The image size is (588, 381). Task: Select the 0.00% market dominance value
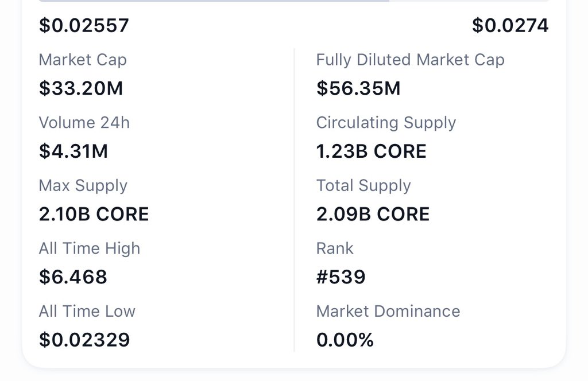pos(345,340)
